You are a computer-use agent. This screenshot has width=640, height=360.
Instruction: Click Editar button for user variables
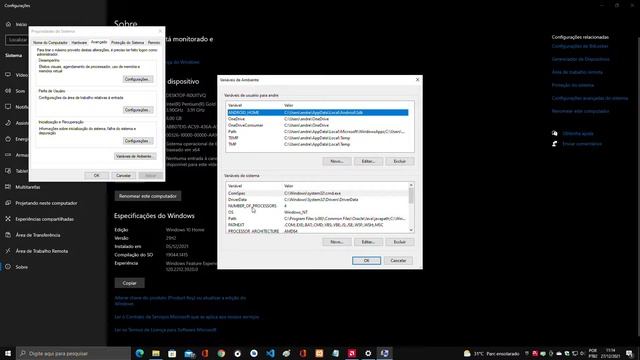click(368, 161)
